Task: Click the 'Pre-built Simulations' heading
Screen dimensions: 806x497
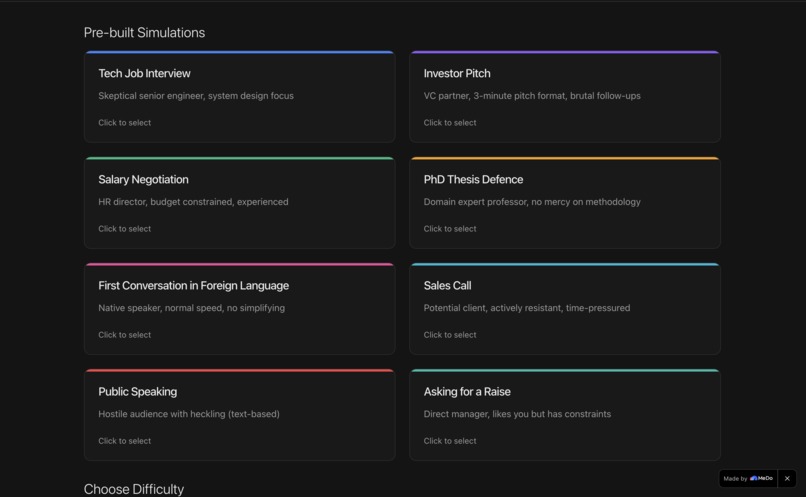Action: [144, 32]
